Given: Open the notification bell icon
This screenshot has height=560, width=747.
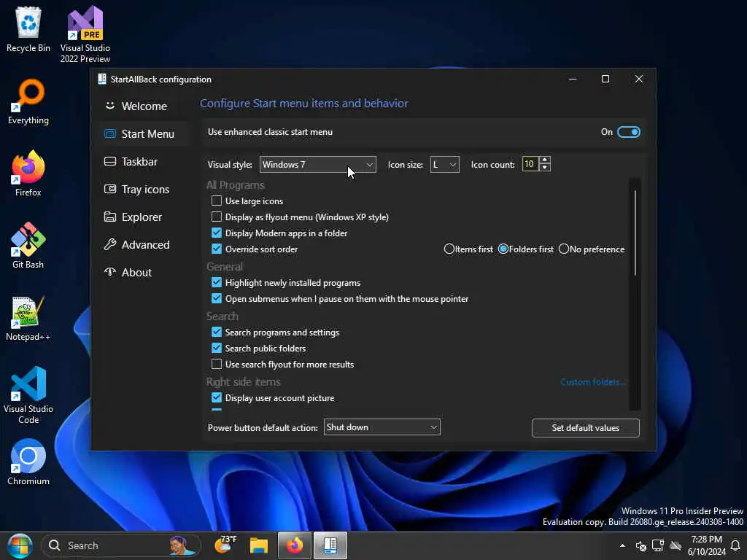Looking at the screenshot, I should click(735, 545).
